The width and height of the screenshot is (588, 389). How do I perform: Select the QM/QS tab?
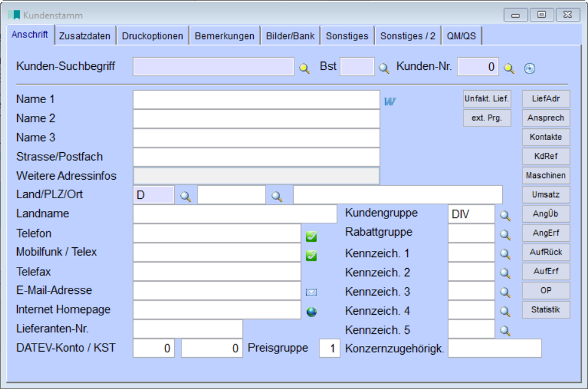[x=461, y=36]
